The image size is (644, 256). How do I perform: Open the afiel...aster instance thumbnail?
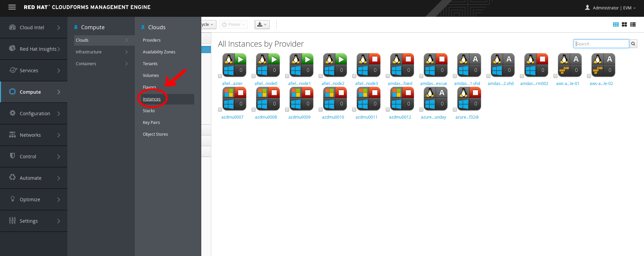coord(234,65)
